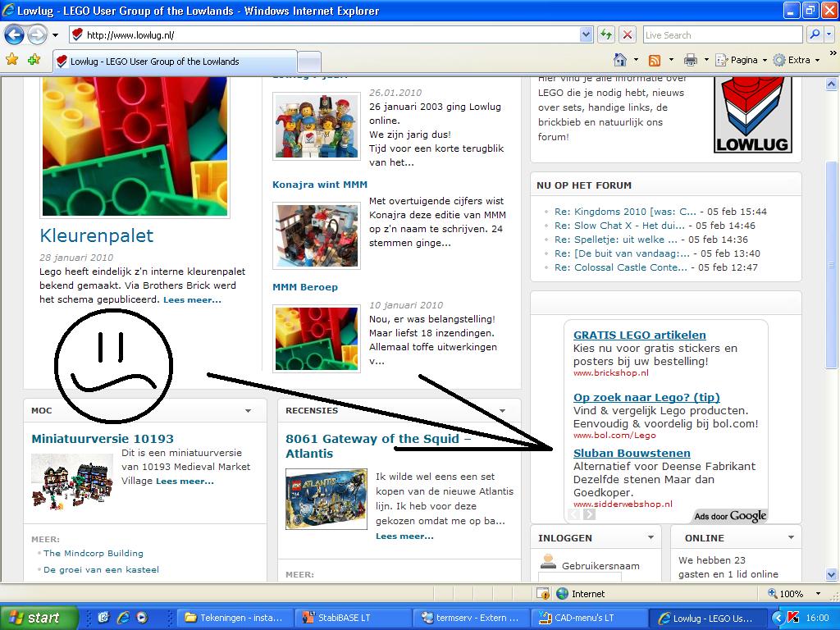Viewport: 840px width, 630px height.
Task: Go back with the browser Back arrow
Action: 15,35
